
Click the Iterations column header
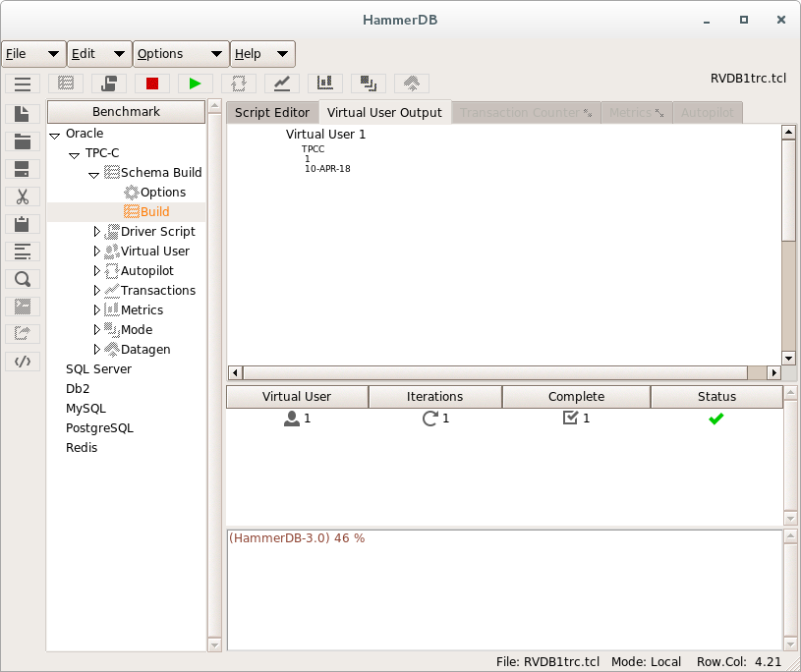pyautogui.click(x=434, y=397)
